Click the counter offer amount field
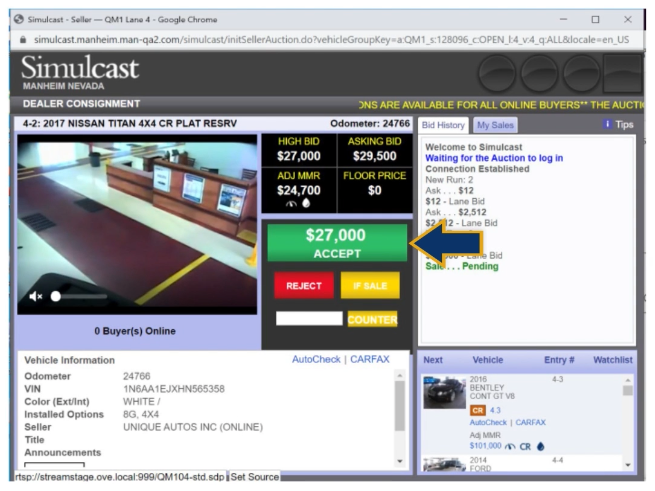 (309, 318)
